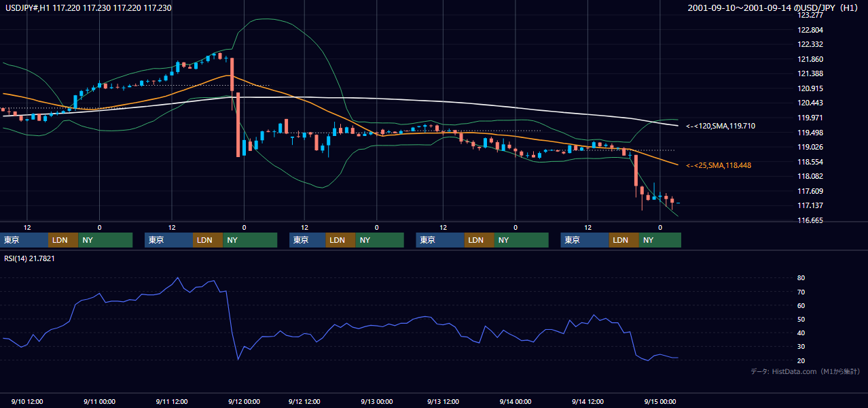Screen dimensions: 868x408
Task: Select the 9/12 00:00 time axis label
Action: tap(244, 402)
